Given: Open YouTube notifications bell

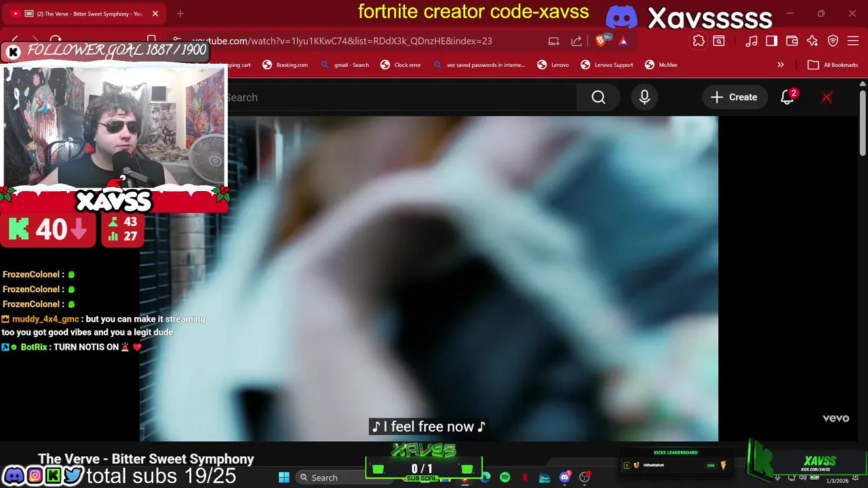Looking at the screenshot, I should [787, 98].
